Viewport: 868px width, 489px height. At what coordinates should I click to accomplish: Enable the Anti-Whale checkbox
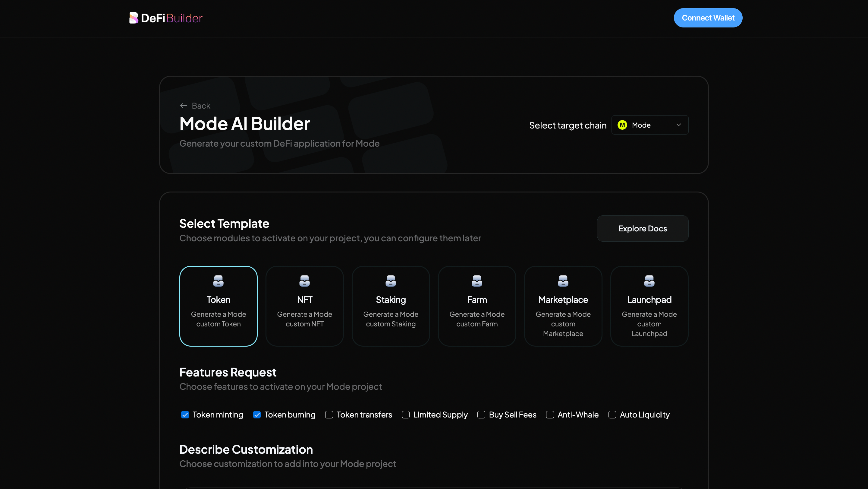[550, 415]
